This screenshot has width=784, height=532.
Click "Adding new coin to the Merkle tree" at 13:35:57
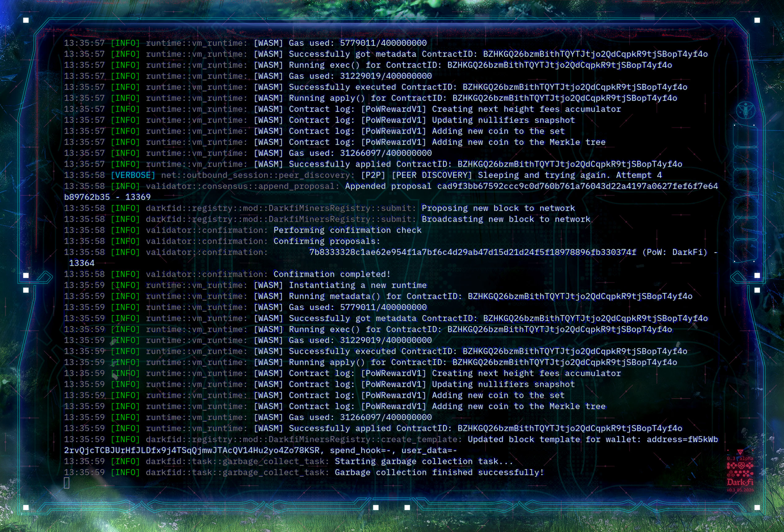(x=519, y=142)
